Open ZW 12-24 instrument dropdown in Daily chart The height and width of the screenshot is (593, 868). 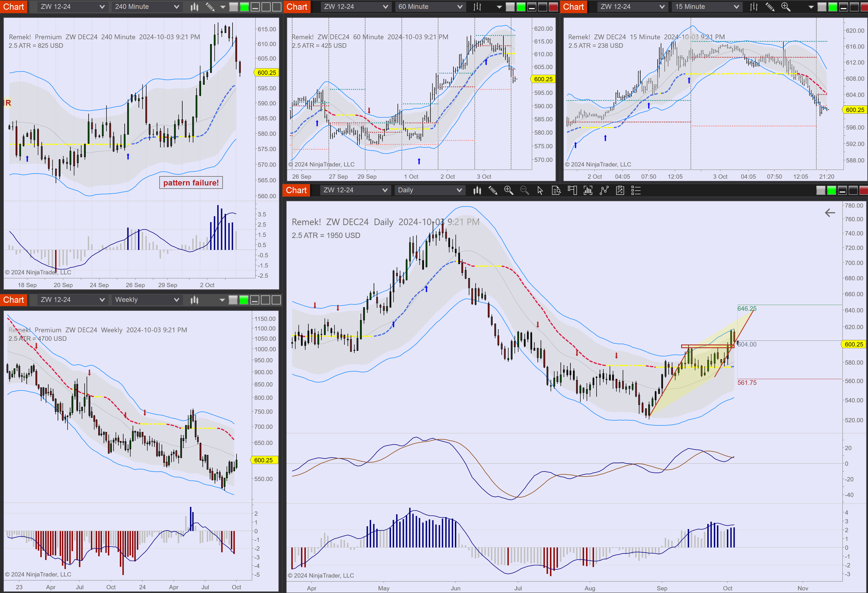click(355, 190)
